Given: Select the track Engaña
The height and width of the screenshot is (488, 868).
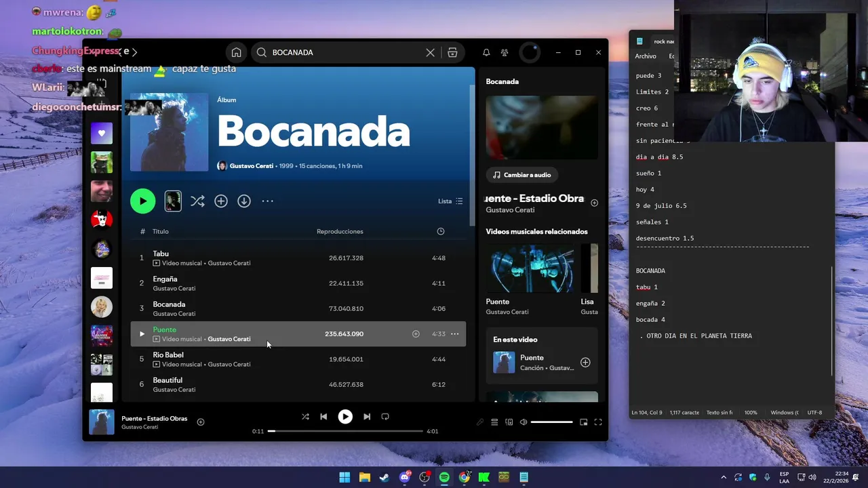Looking at the screenshot, I should pos(165,279).
